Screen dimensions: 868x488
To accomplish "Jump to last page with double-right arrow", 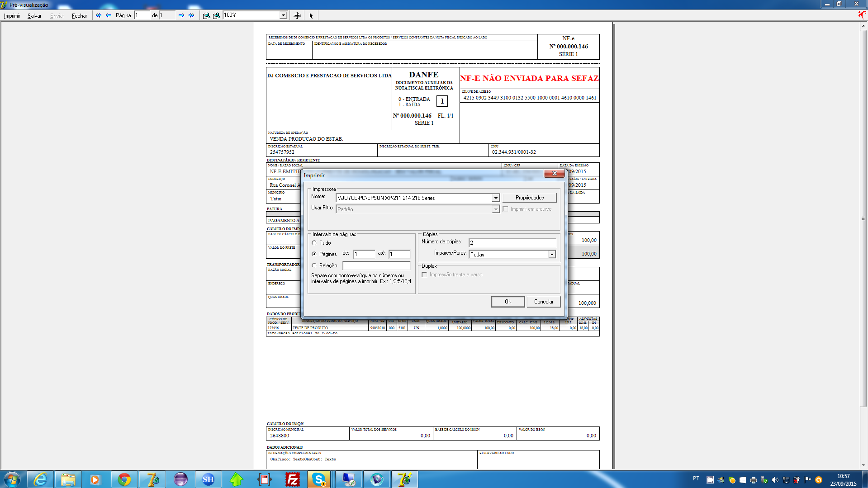I will [x=191, y=15].
